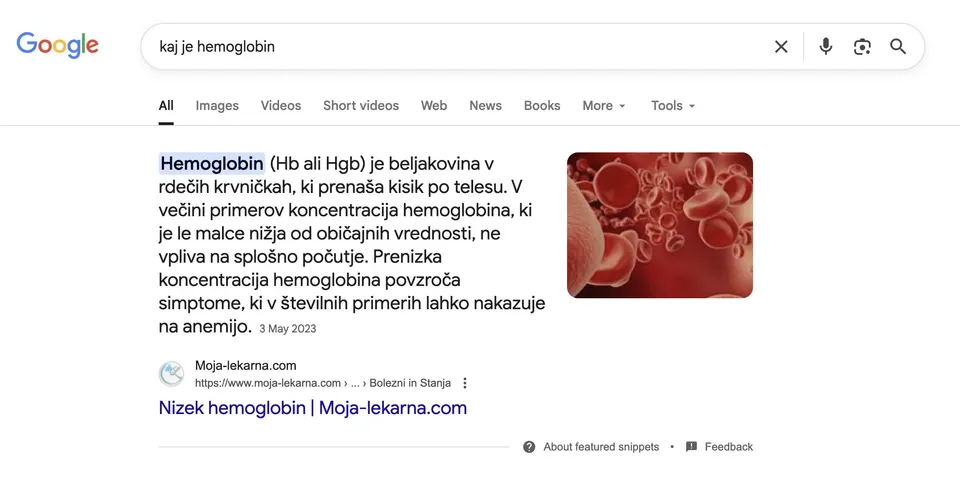Viewport: 960px width, 478px height.
Task: Open the Books tab
Action: pos(542,105)
